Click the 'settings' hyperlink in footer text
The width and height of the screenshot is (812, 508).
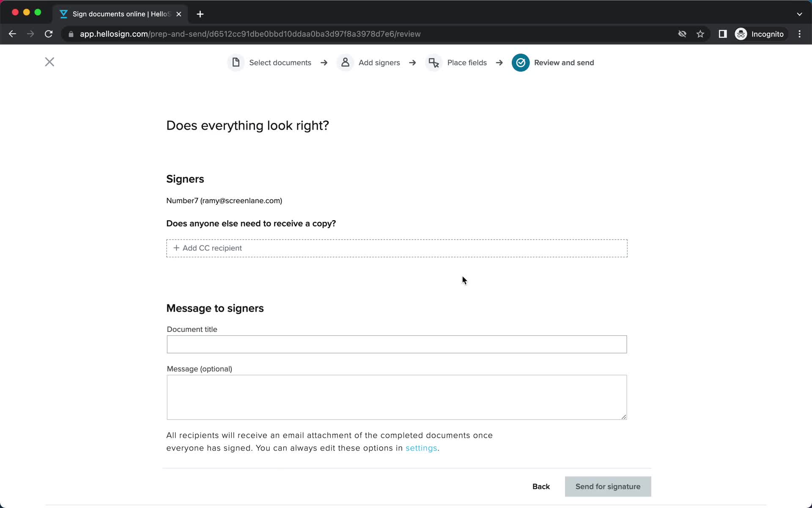(421, 448)
